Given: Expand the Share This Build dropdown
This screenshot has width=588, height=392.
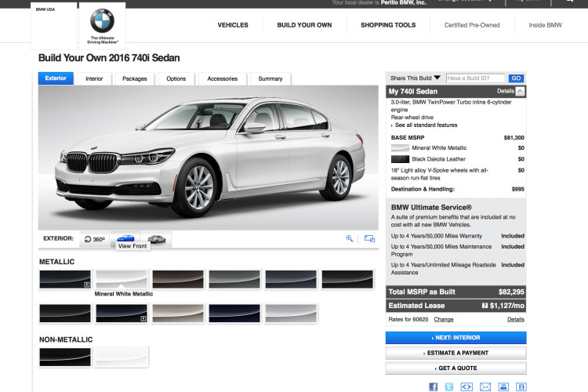Looking at the screenshot, I should 415,78.
